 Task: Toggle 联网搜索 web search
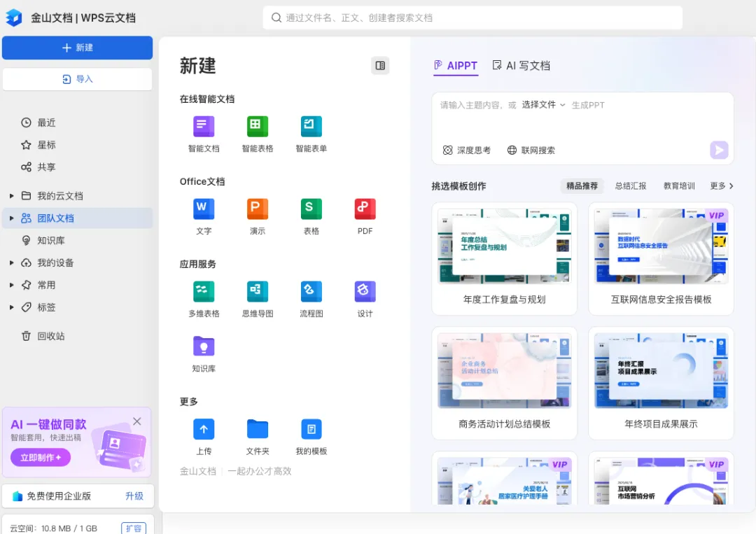click(x=531, y=150)
